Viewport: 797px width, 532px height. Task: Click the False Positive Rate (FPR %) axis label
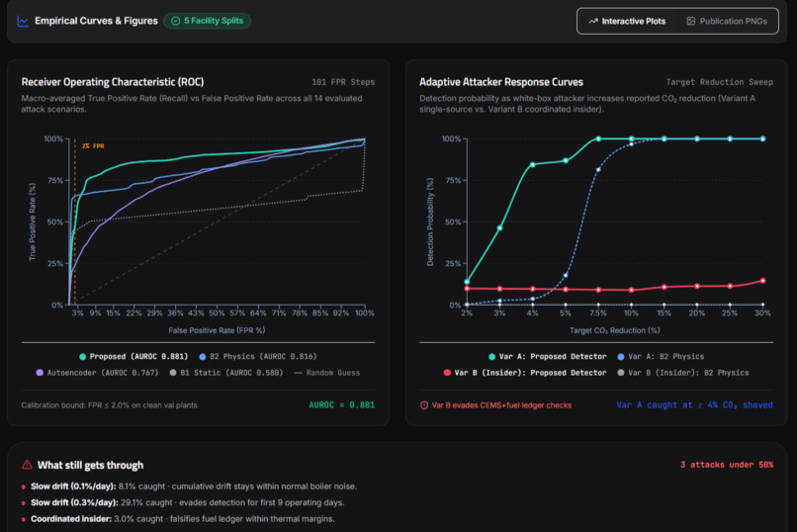(x=217, y=330)
